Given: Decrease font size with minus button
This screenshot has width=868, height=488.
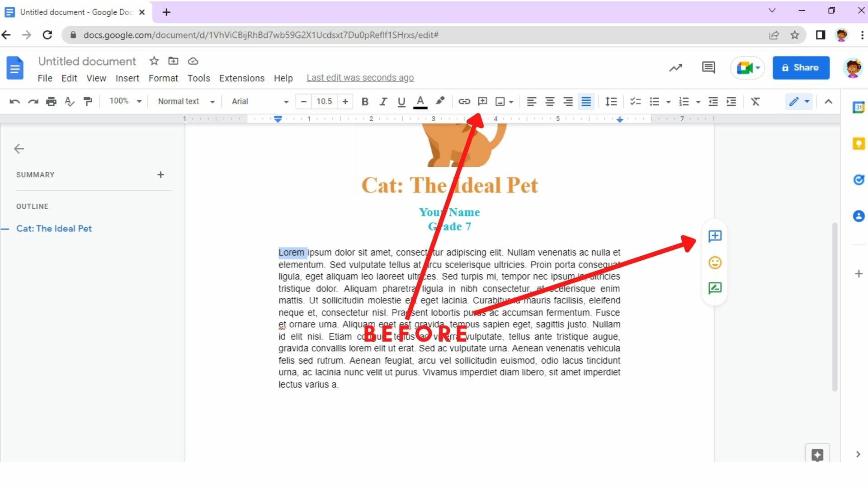Looking at the screenshot, I should coord(304,102).
